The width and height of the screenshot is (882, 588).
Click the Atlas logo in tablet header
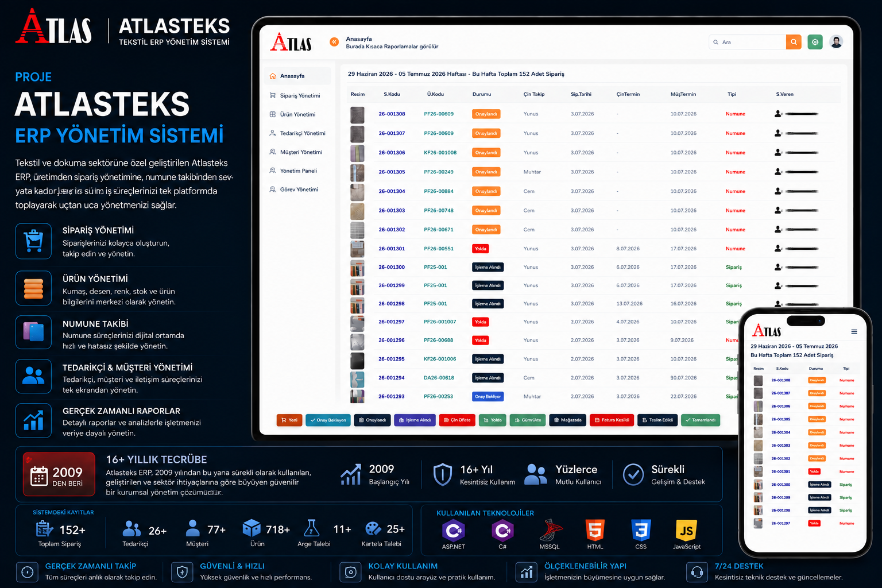point(291,42)
